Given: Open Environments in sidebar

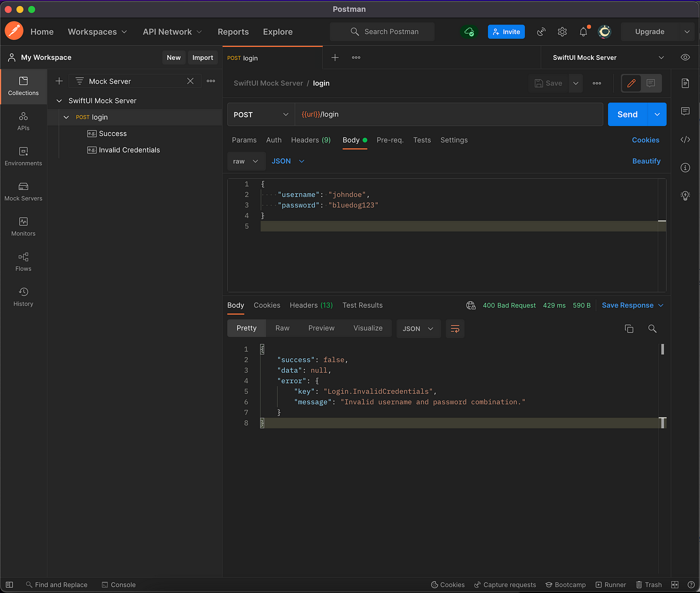Looking at the screenshot, I should (x=23, y=156).
